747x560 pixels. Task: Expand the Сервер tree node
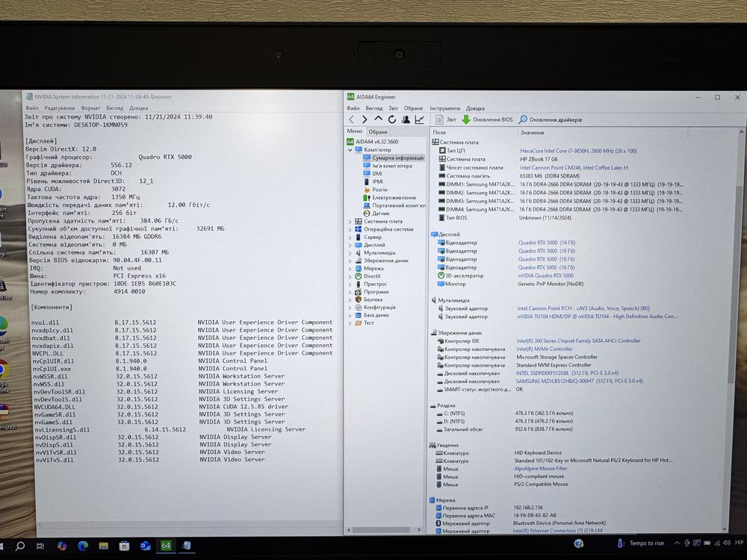pyautogui.click(x=350, y=237)
